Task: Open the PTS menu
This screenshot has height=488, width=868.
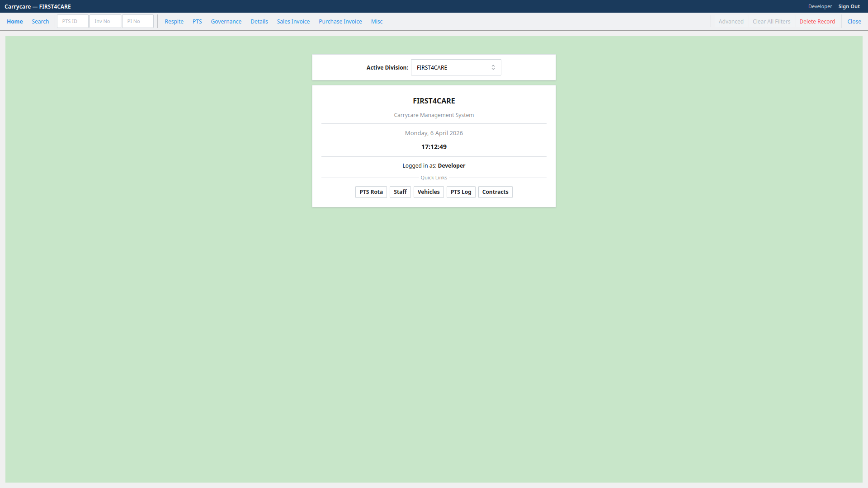Action: pos(197,21)
